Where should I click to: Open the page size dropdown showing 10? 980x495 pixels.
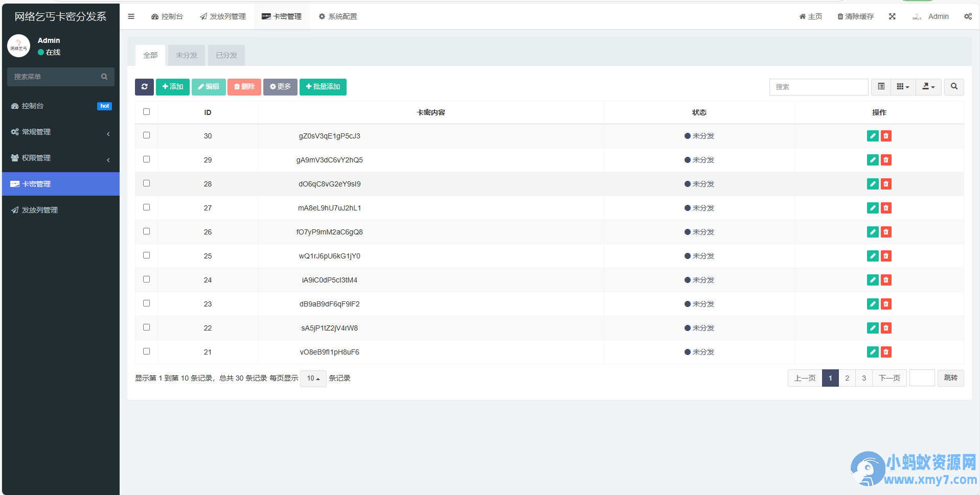[x=313, y=379]
